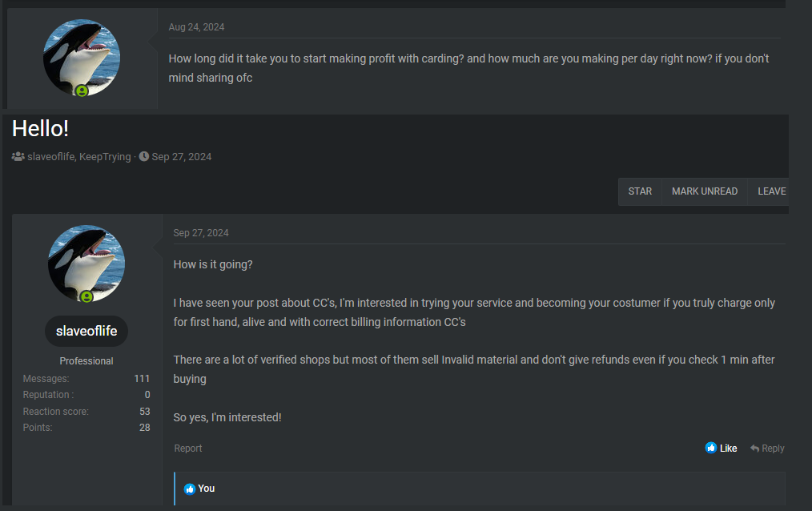The width and height of the screenshot is (812, 511).
Task: Click the "You" reaction link
Action: pyautogui.click(x=207, y=489)
